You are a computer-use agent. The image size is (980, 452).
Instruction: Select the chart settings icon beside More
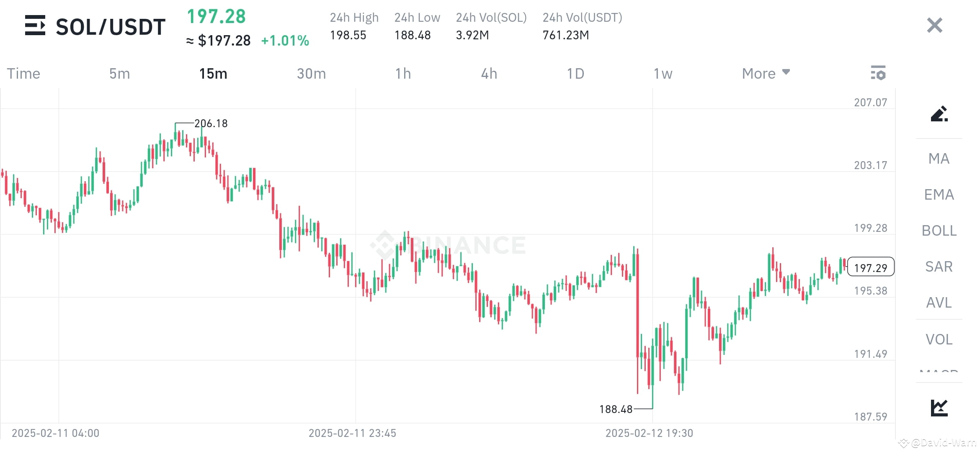click(879, 73)
